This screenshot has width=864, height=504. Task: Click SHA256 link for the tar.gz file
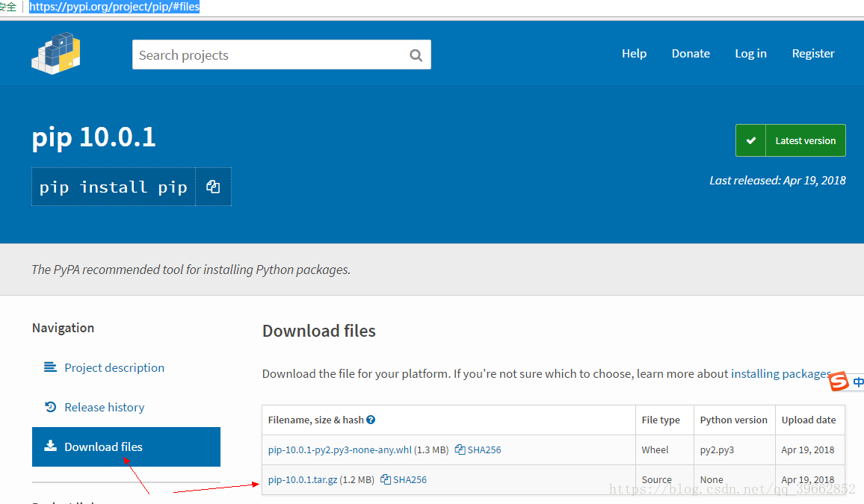[x=410, y=480]
